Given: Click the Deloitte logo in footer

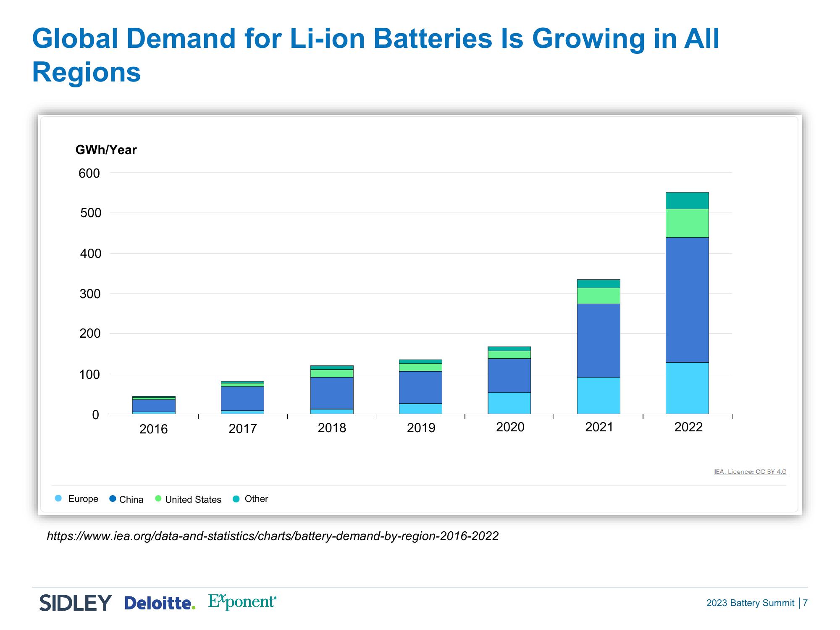Looking at the screenshot, I should click(x=160, y=603).
